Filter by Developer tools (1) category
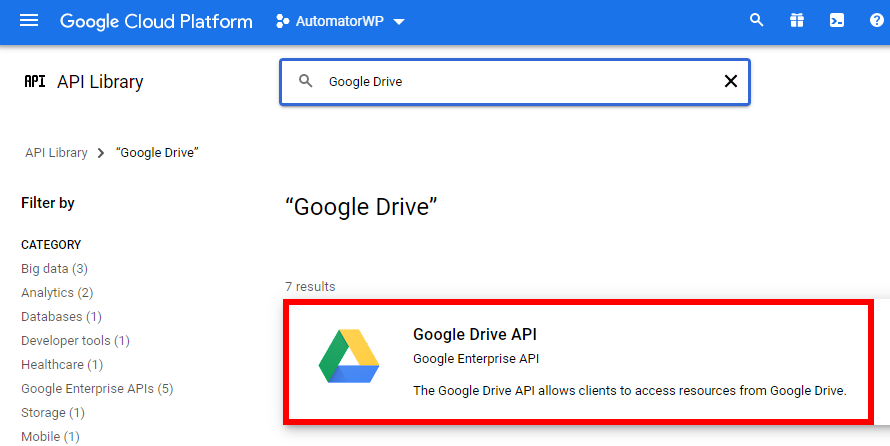Viewport: 890px width, 446px height. [75, 340]
